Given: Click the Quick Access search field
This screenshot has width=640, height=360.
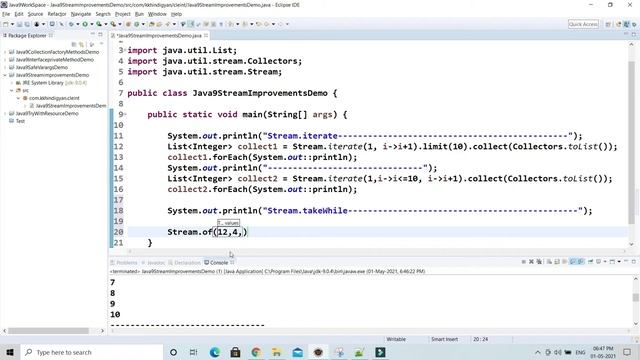Looking at the screenshot, I should tap(583, 24).
